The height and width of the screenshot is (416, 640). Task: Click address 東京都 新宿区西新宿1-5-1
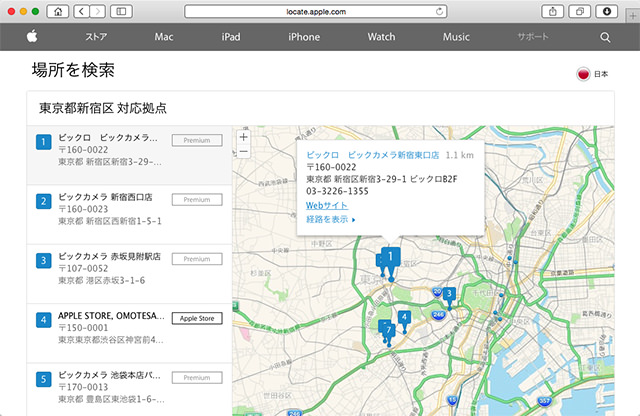(x=110, y=221)
